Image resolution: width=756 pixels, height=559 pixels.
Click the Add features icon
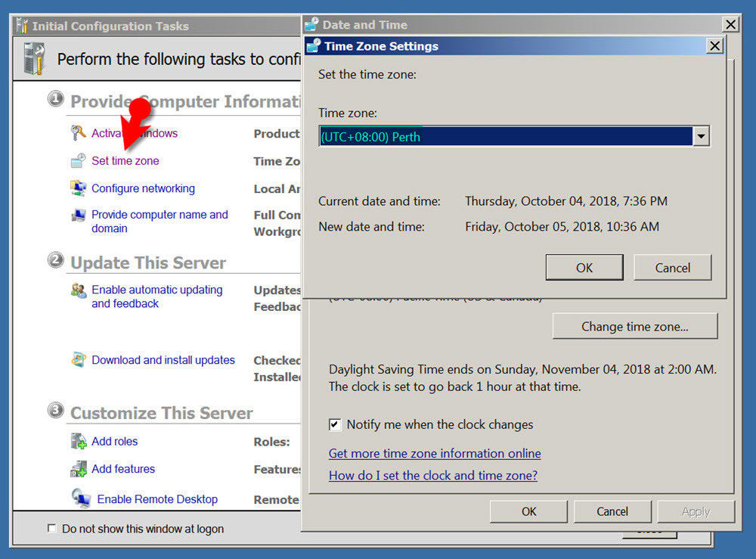pyautogui.click(x=79, y=468)
